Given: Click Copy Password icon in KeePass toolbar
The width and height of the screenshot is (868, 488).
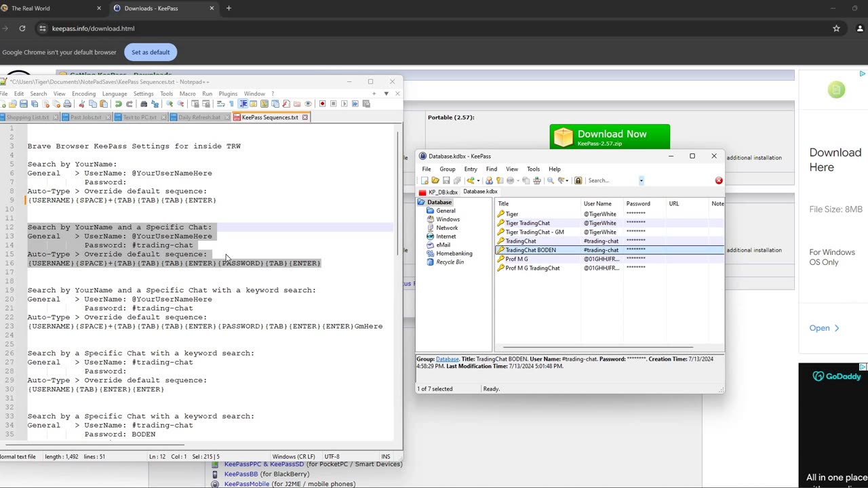Looking at the screenshot, I should coord(500,180).
